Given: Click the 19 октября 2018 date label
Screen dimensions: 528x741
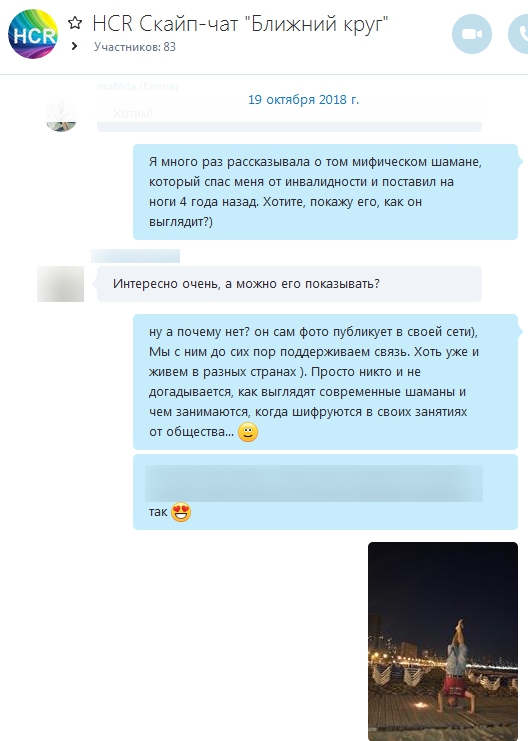Looking at the screenshot, I should pos(303,100).
